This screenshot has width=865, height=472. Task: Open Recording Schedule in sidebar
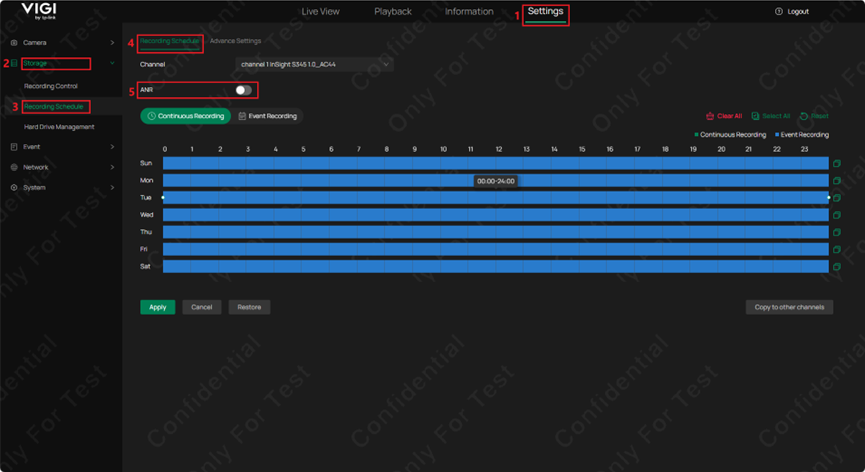54,106
